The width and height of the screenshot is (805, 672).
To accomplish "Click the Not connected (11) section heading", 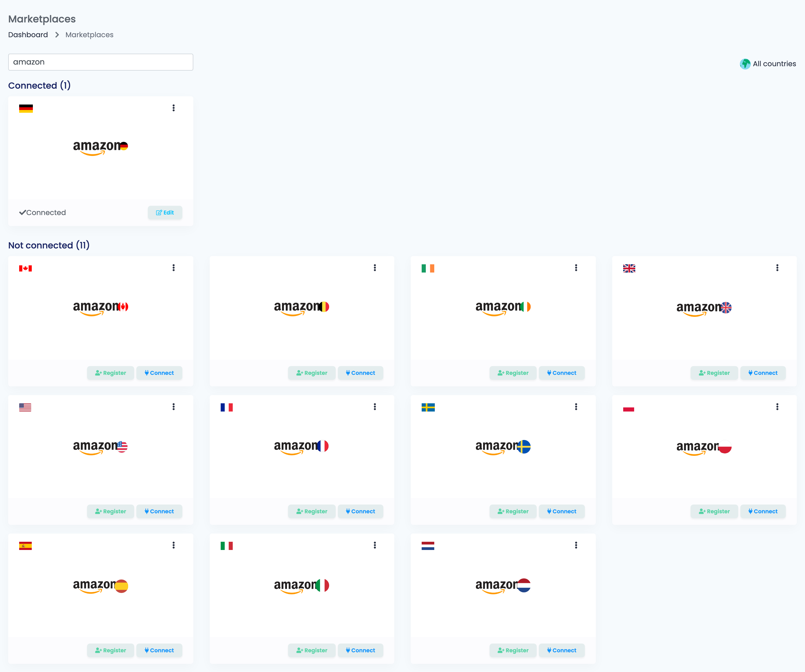I will tap(49, 245).
